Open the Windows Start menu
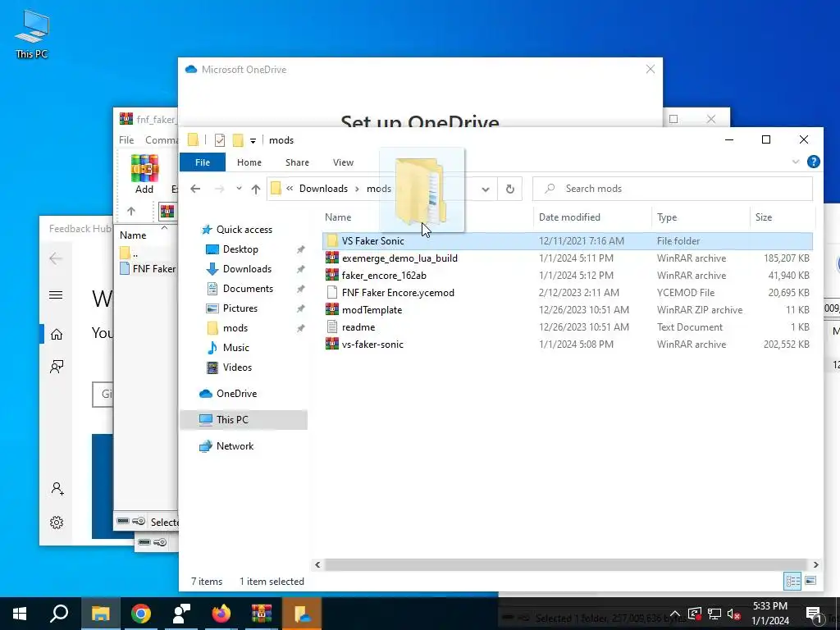 coord(20,614)
